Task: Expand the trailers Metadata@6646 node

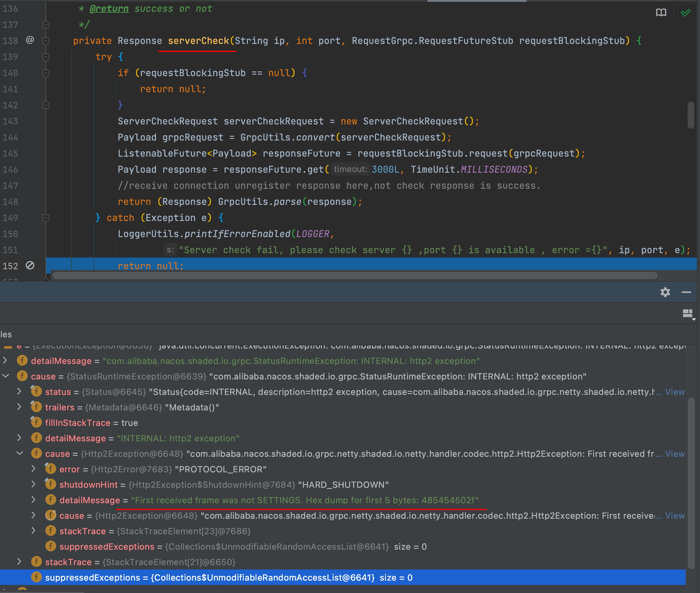Action: tap(19, 407)
